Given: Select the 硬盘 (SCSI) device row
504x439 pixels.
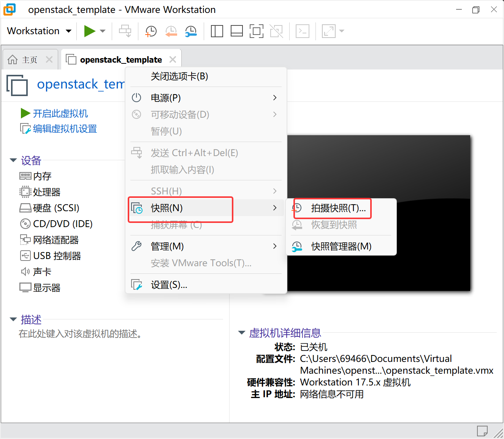Looking at the screenshot, I should coord(49,208).
